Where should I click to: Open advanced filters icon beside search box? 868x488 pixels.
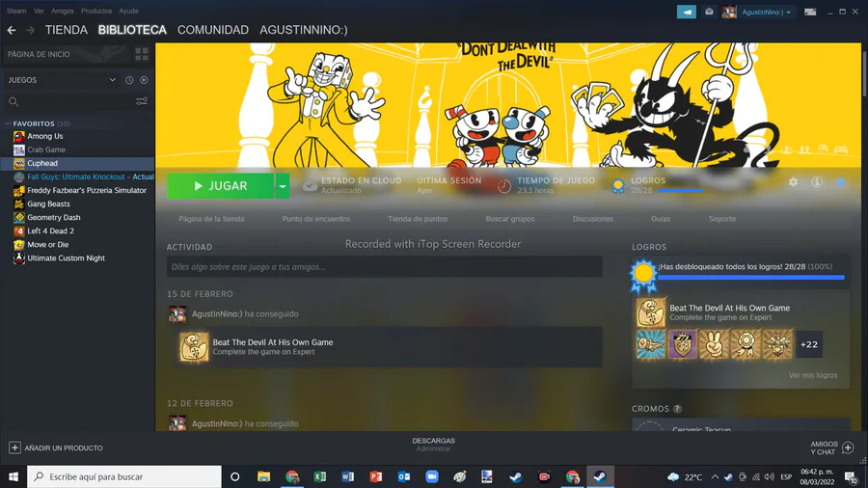(142, 102)
